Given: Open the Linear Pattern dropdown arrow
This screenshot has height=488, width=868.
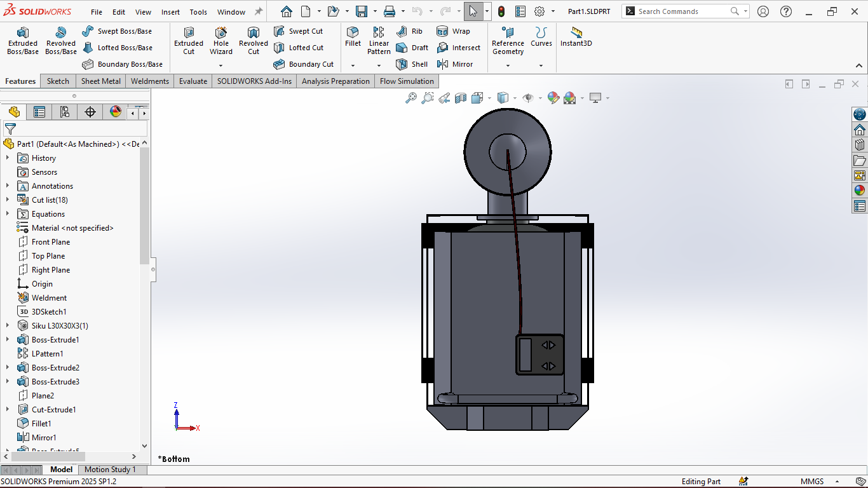Looking at the screenshot, I should pos(379,65).
